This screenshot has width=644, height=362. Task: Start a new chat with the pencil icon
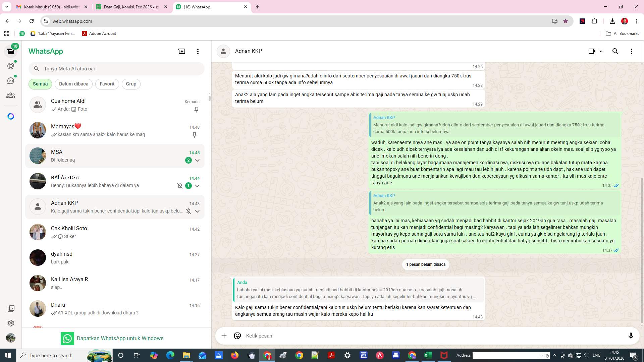[181, 51]
